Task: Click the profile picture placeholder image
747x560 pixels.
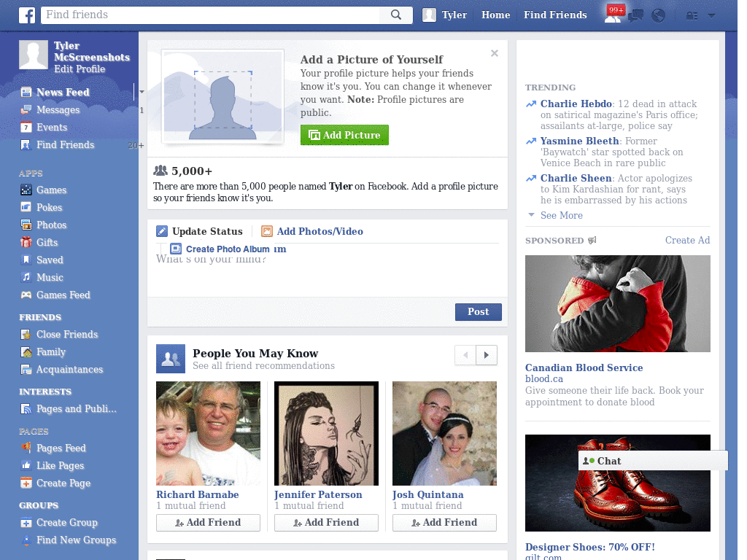Action: (x=222, y=97)
